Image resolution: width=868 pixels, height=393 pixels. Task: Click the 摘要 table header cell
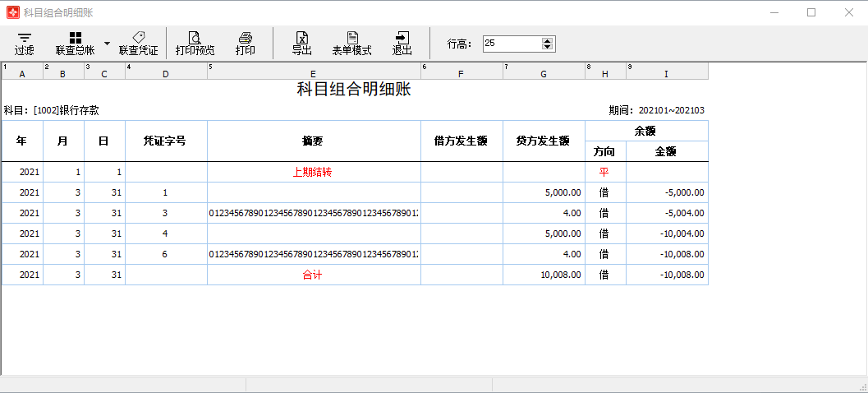(314, 141)
